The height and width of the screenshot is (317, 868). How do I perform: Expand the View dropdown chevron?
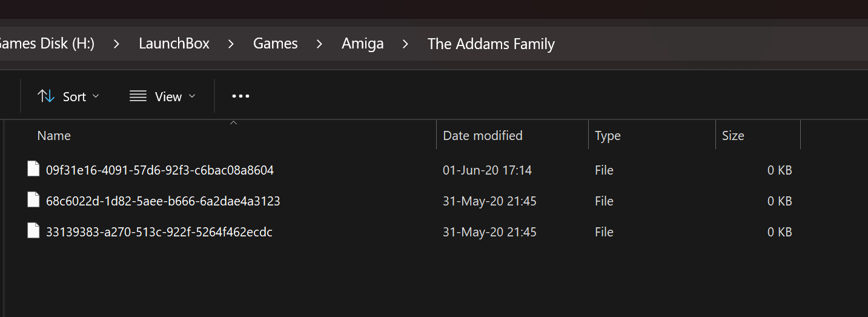[x=192, y=96]
